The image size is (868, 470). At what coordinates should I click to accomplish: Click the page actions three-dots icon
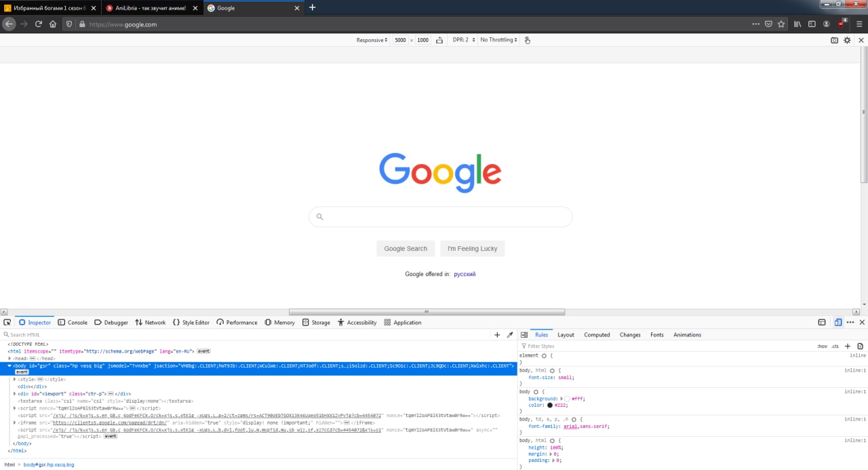point(755,24)
